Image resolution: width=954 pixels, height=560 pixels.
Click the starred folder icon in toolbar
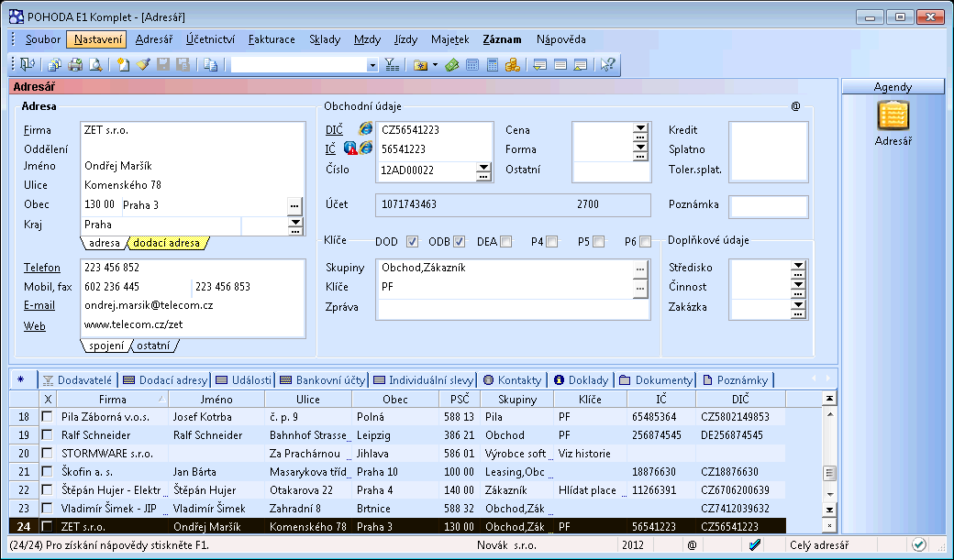pyautogui.click(x=420, y=64)
